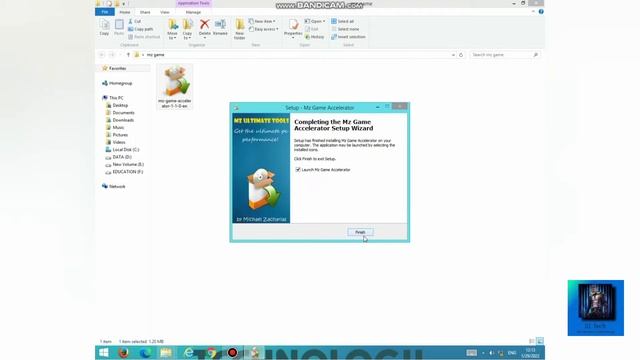Screen dimensions: 640x360
Task: Open the Windows Start button
Action: coord(104,352)
